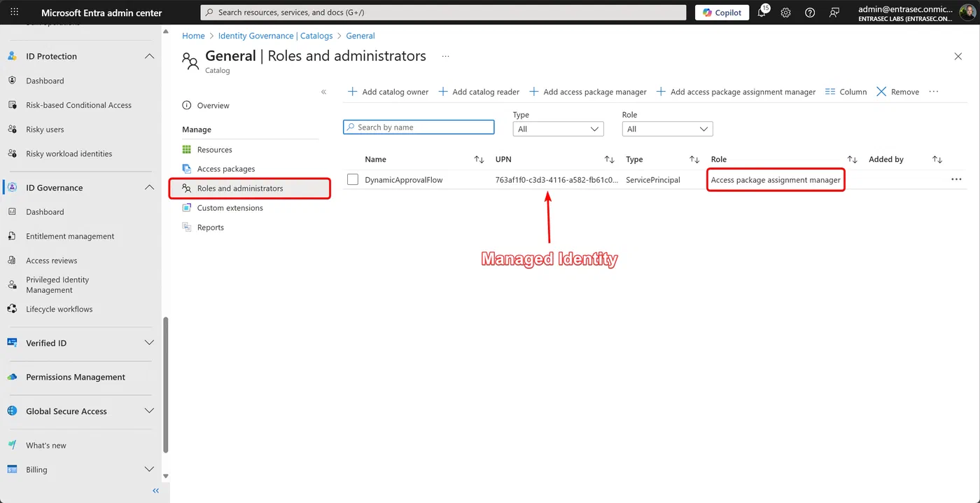
Task: Open Permissions Management
Action: point(76,377)
